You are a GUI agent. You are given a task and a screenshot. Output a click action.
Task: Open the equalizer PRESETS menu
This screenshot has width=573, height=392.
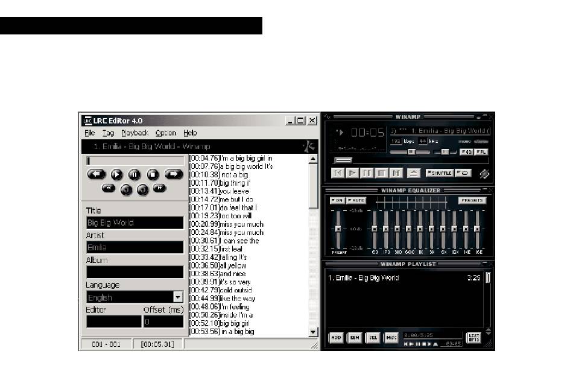click(x=472, y=201)
